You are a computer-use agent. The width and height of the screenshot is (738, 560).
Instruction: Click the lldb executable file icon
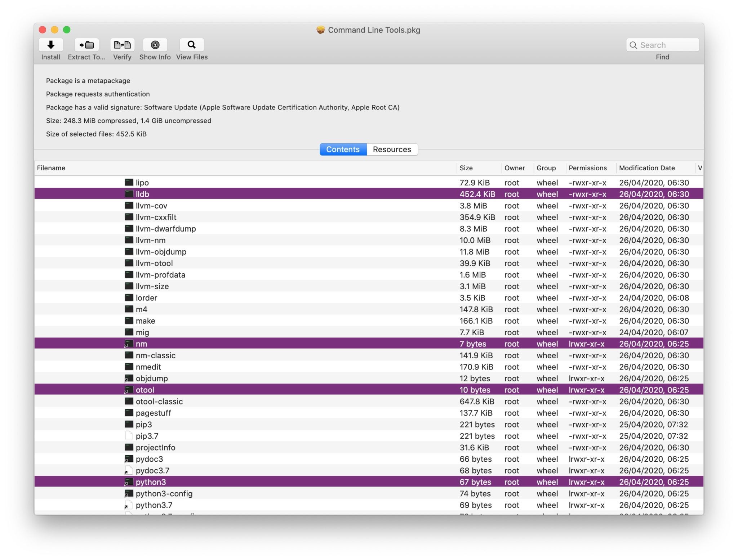(x=129, y=194)
